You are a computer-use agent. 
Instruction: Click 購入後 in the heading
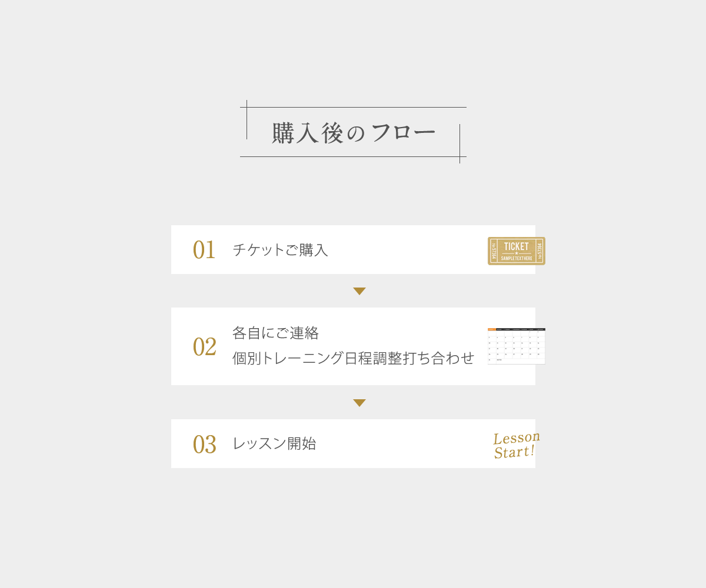click(x=307, y=133)
